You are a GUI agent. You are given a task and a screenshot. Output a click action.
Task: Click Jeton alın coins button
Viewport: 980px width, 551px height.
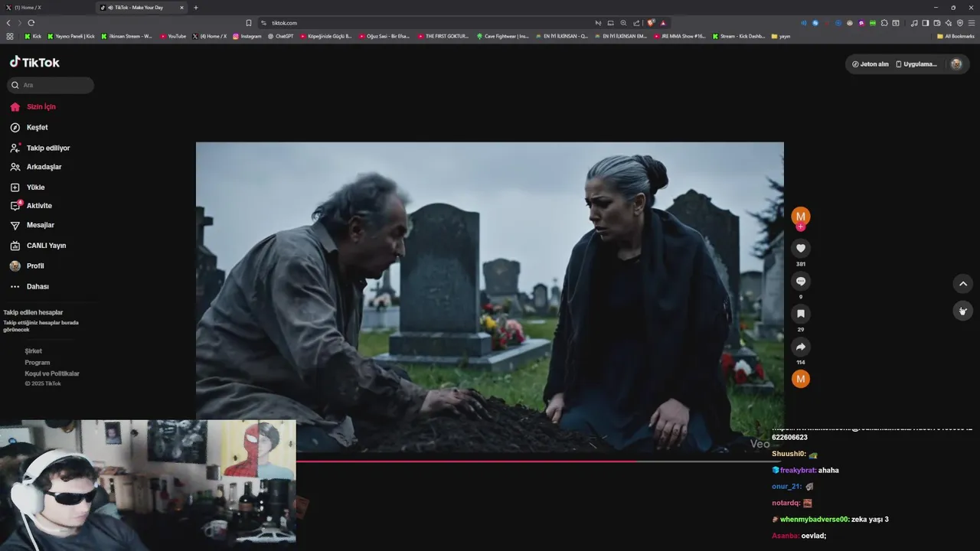point(871,64)
